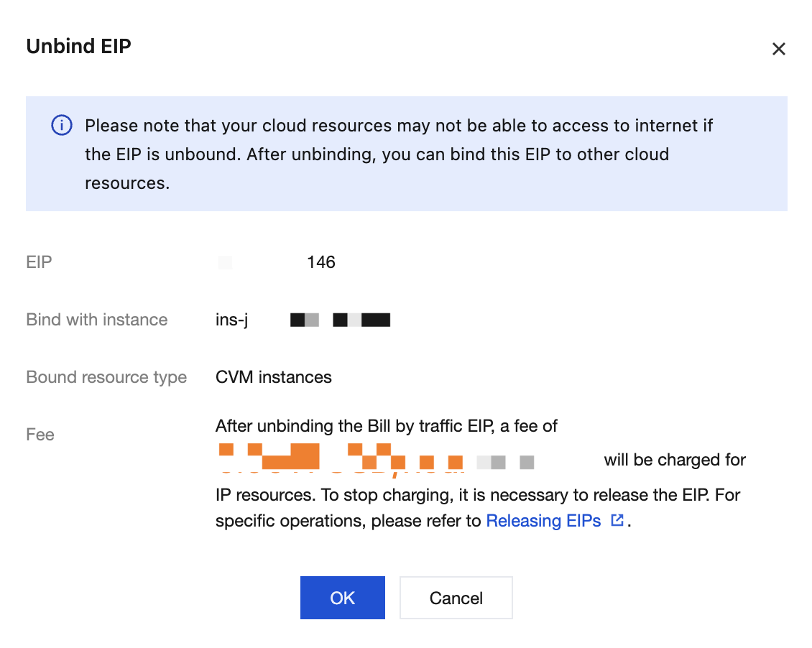
Task: Click the gray redacted blocks after fee amount
Action: [x=505, y=462]
